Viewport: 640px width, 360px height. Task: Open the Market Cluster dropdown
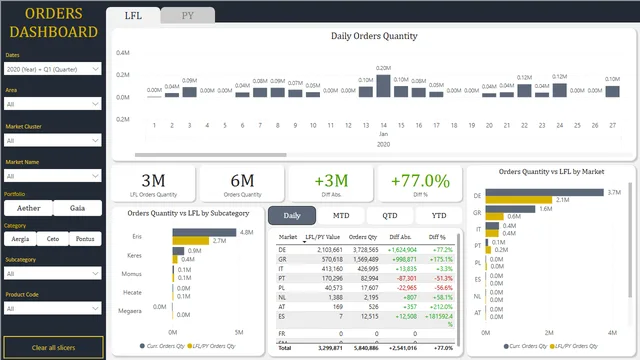[53, 140]
